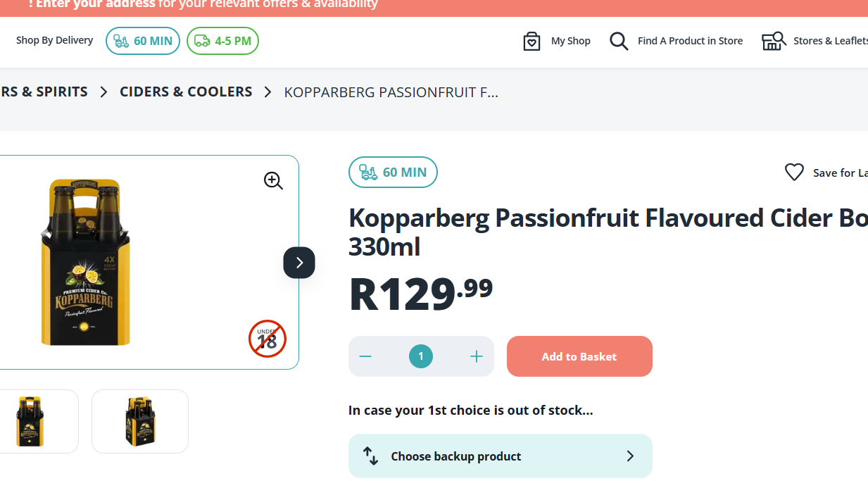The width and height of the screenshot is (868, 488).
Task: Add the cider to basket
Action: [579, 356]
